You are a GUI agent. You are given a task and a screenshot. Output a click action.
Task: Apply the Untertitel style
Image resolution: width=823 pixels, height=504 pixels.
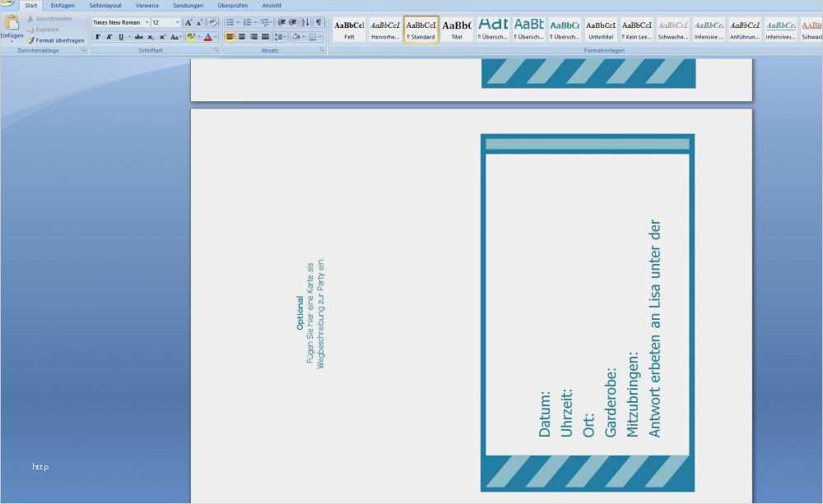pos(601,30)
